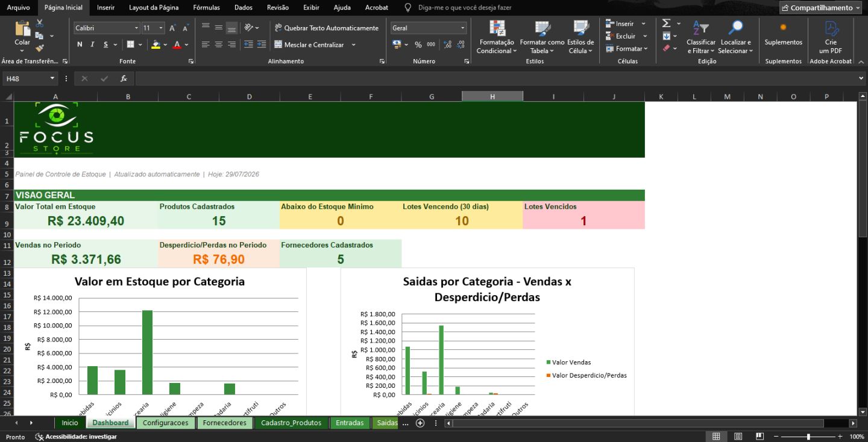The height and width of the screenshot is (442, 868).
Task: Increase indent using the indent icon
Action: (x=262, y=45)
